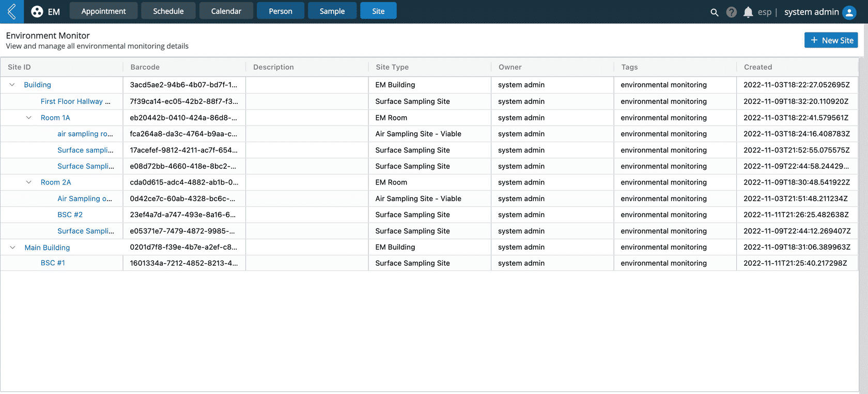Open the notifications bell icon

pos(748,12)
